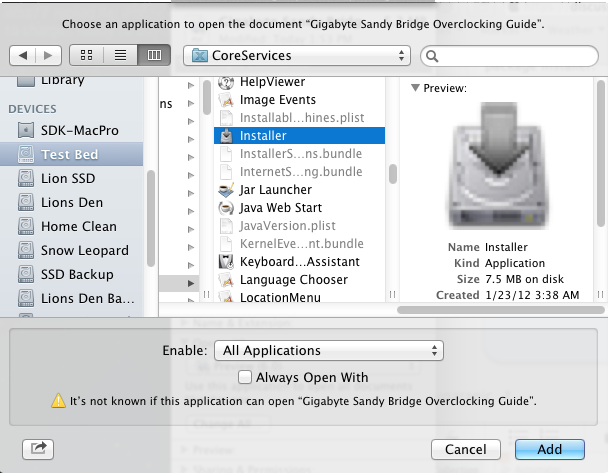
Task: Click the InternetS…ng.bundle file
Action: tap(299, 172)
